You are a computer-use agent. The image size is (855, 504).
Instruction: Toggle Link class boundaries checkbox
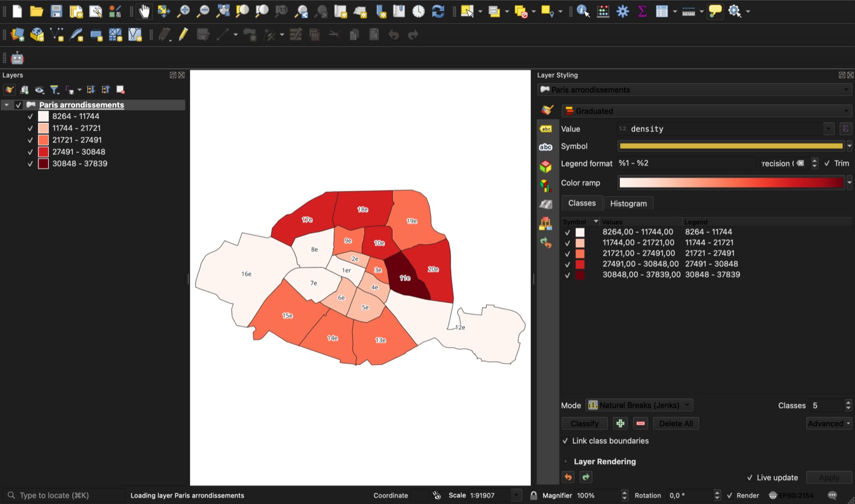pos(565,441)
